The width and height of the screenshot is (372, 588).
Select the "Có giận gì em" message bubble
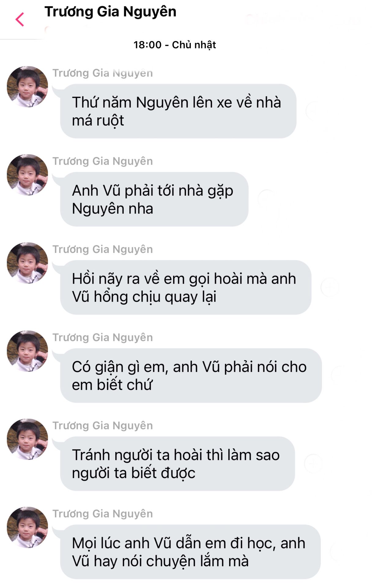(x=191, y=376)
